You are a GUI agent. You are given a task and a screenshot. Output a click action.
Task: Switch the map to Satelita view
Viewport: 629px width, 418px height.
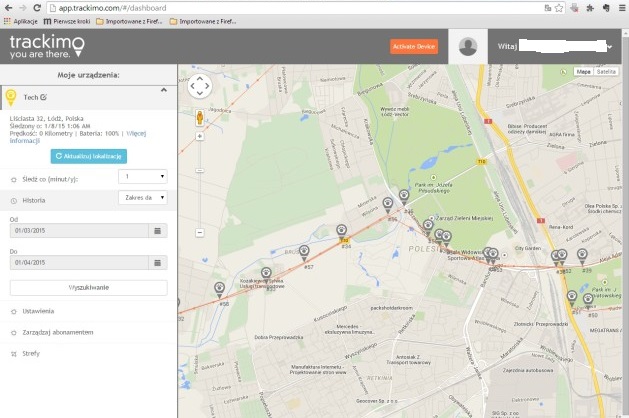click(x=606, y=72)
